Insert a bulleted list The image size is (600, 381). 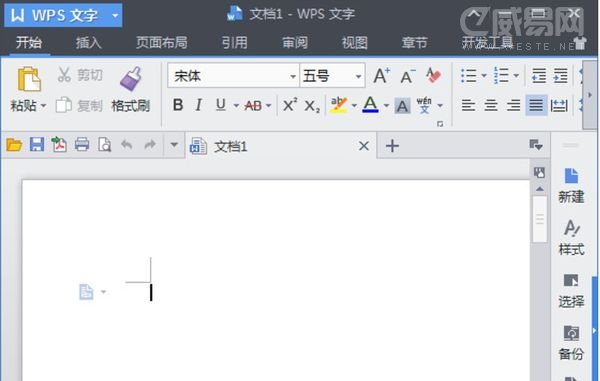(x=469, y=76)
